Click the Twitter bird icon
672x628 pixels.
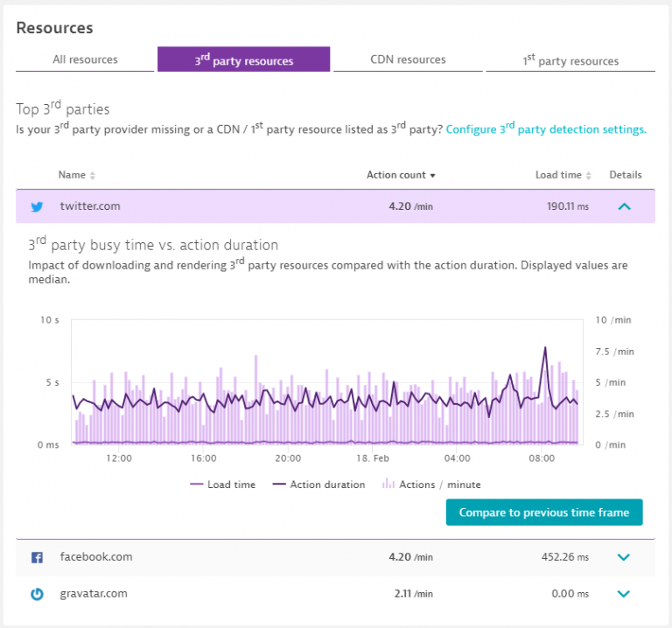(x=37, y=207)
